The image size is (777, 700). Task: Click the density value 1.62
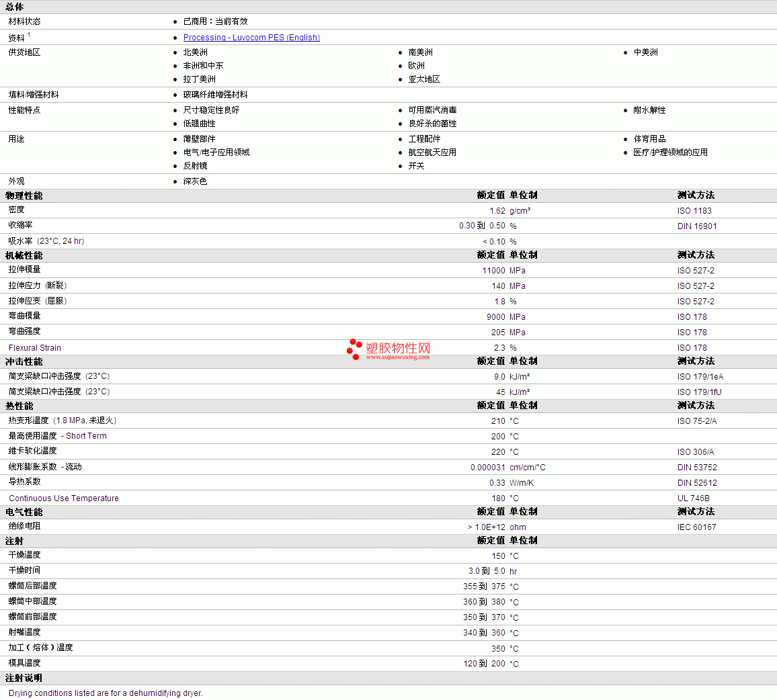(497, 210)
